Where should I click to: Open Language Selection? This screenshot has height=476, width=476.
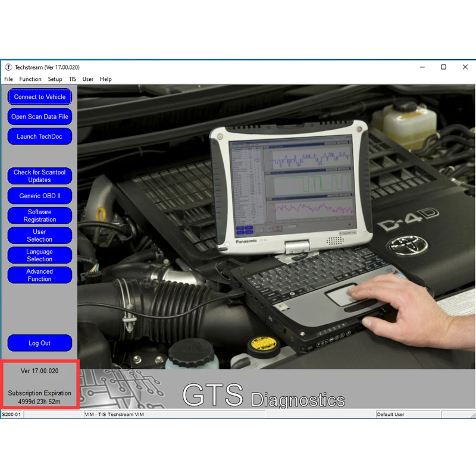pyautogui.click(x=40, y=255)
